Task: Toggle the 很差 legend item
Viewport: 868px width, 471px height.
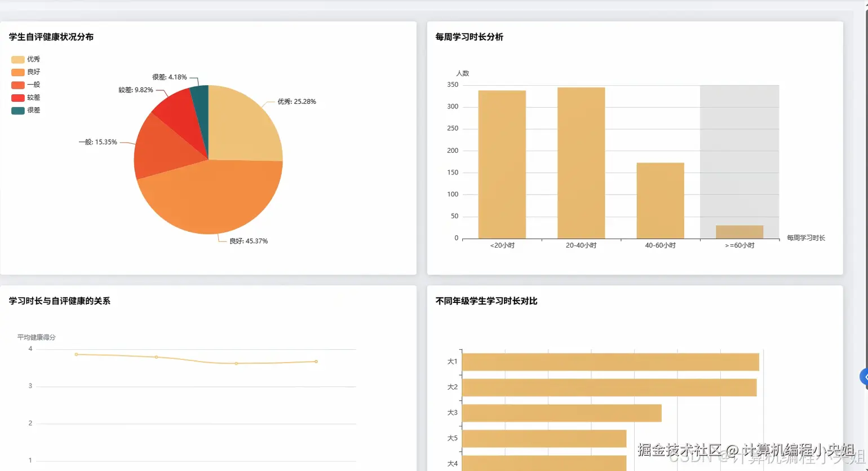Action: tap(26, 111)
